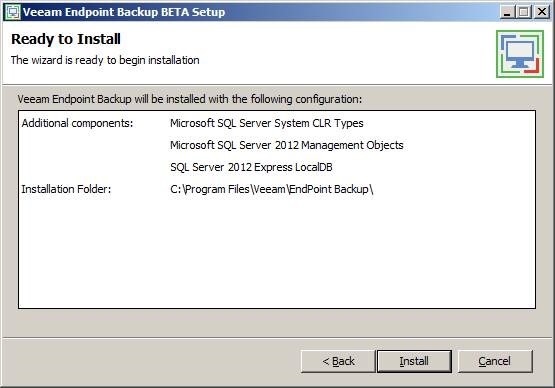Minimize the Setup wizard window
Screen dimensions: 555x388
click(507, 12)
